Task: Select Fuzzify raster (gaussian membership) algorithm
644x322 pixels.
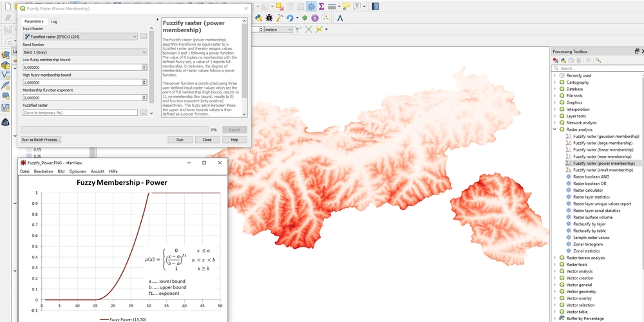Action: point(606,137)
